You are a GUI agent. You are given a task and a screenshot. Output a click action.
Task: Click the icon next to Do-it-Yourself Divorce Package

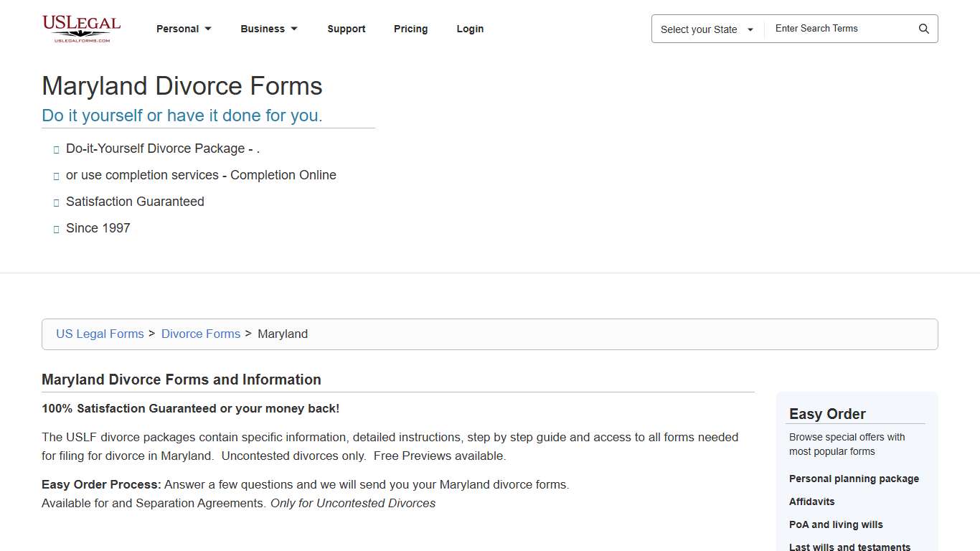[56, 149]
